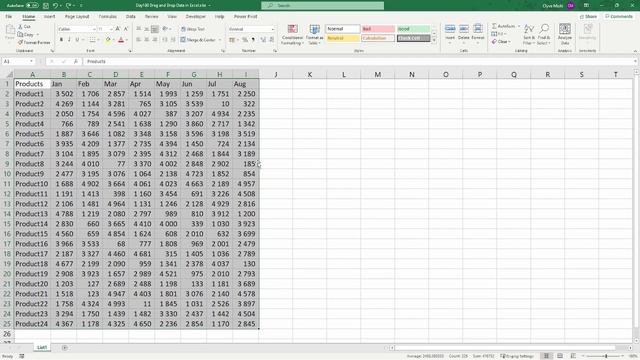This screenshot has width=640, height=360.
Task: Toggle Bold formatting
Action: [x=61, y=40]
